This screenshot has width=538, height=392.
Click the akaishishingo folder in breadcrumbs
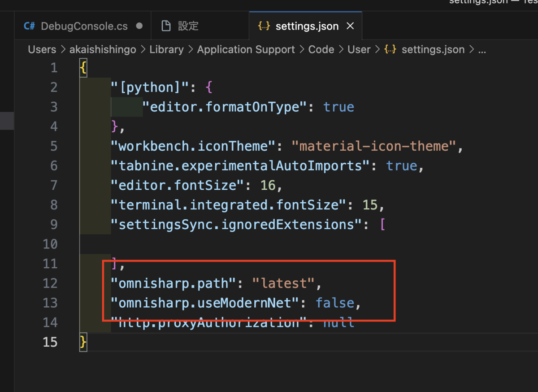(103, 49)
